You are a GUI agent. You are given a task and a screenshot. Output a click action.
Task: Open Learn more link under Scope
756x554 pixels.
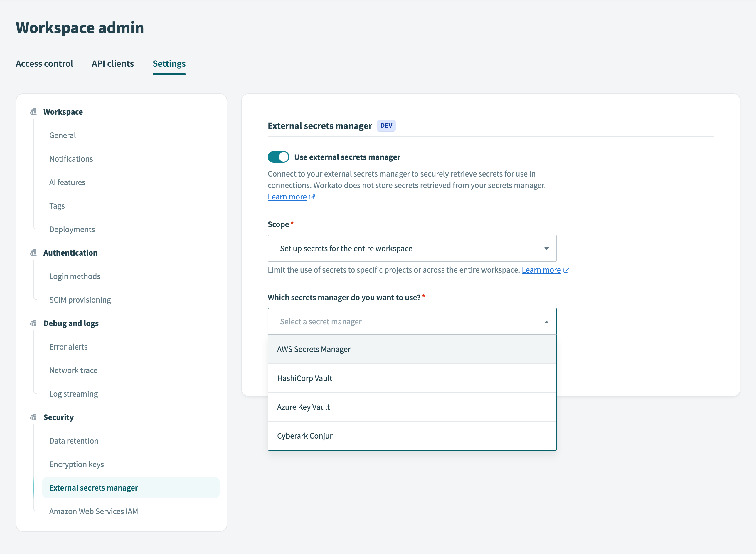tap(541, 270)
